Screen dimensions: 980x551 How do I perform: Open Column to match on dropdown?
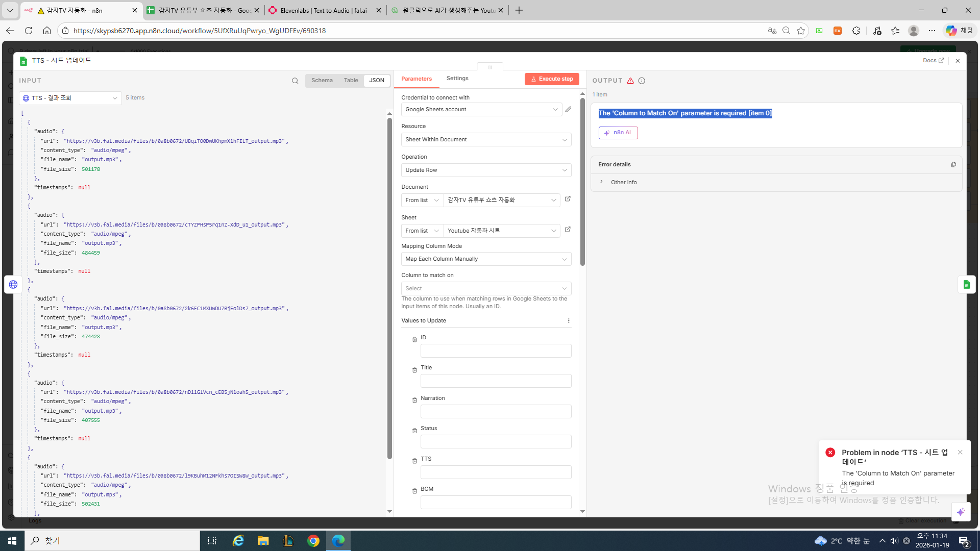[486, 289]
